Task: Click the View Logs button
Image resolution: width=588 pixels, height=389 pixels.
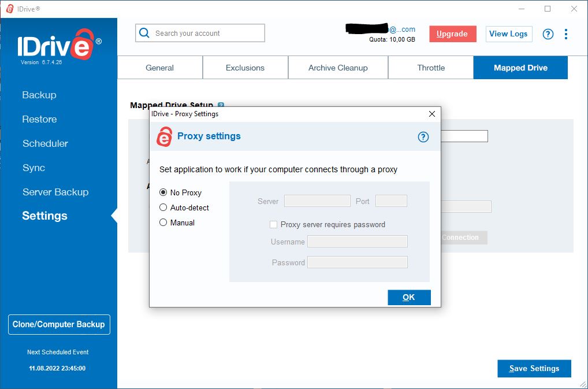Action: tap(508, 34)
